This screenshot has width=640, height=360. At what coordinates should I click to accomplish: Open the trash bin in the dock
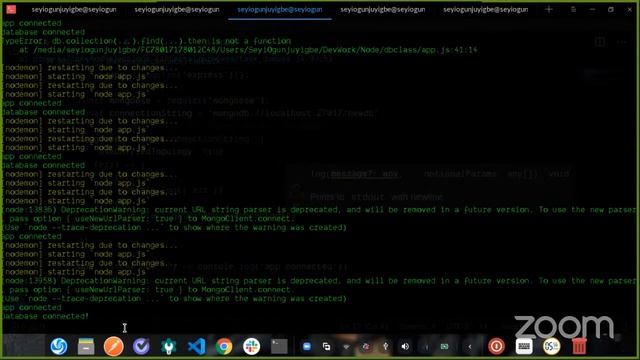point(579,346)
